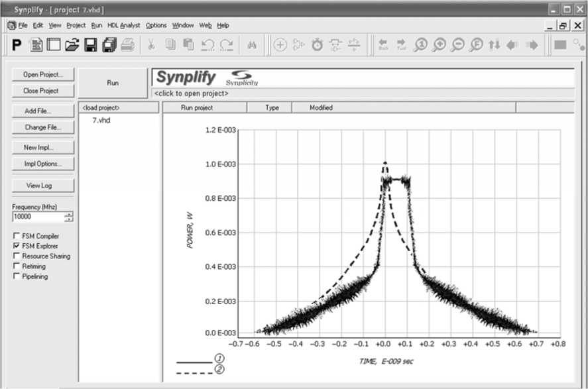Toggle the Resource Sharing checkbox
This screenshot has width=588, height=389.
pos(16,256)
